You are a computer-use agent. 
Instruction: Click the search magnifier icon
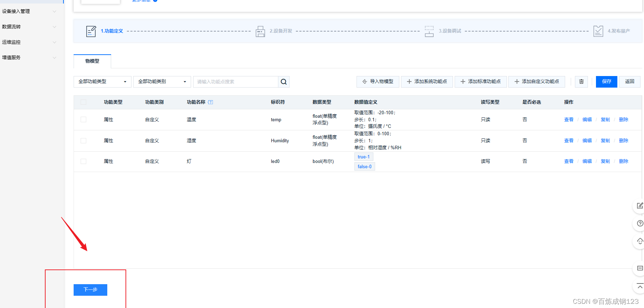(x=284, y=82)
